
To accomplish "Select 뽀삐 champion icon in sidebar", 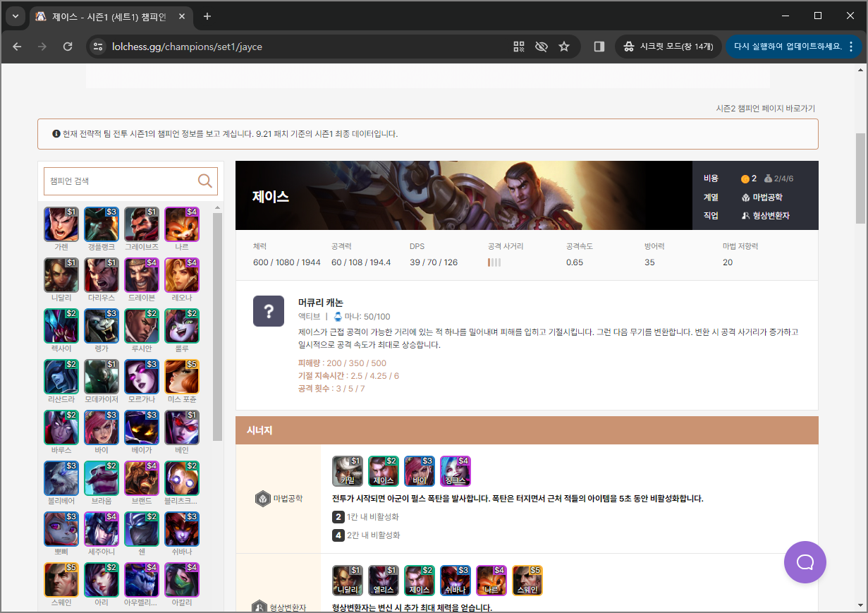I will [x=61, y=529].
